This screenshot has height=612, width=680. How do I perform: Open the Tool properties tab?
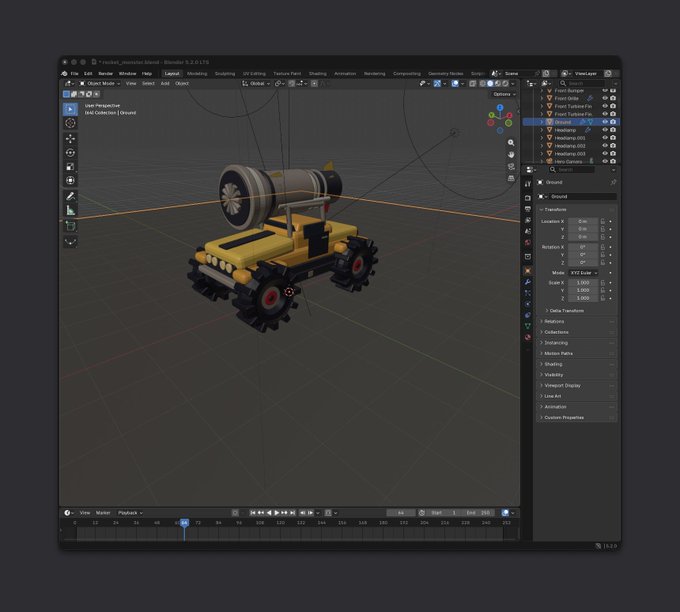click(528, 184)
